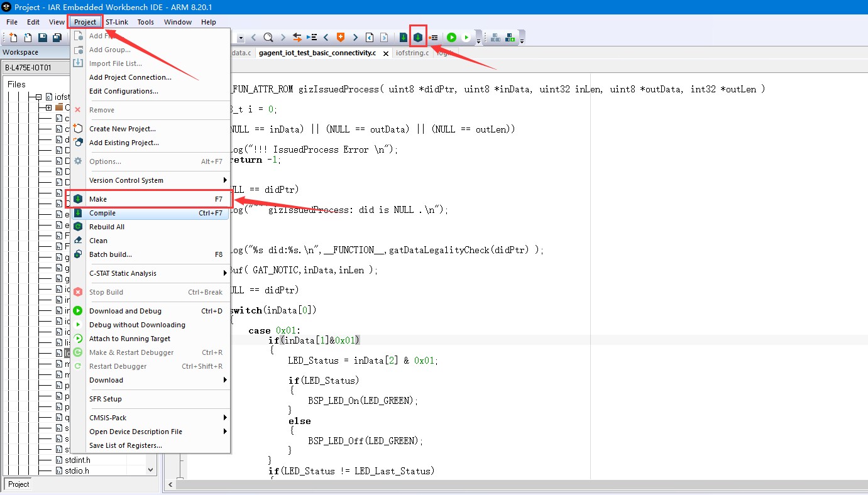Click the Find magnifier icon in toolbar
Image resolution: width=868 pixels, height=495 pixels.
click(x=268, y=38)
